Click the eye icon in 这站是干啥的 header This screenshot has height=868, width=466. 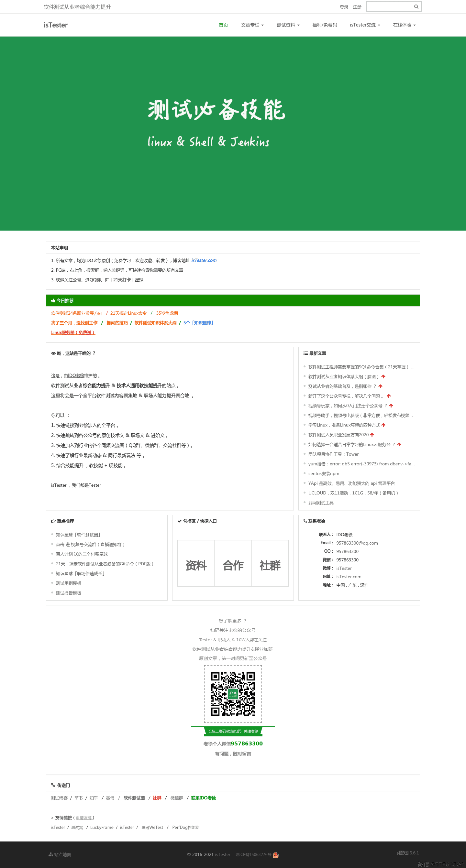[x=53, y=353]
